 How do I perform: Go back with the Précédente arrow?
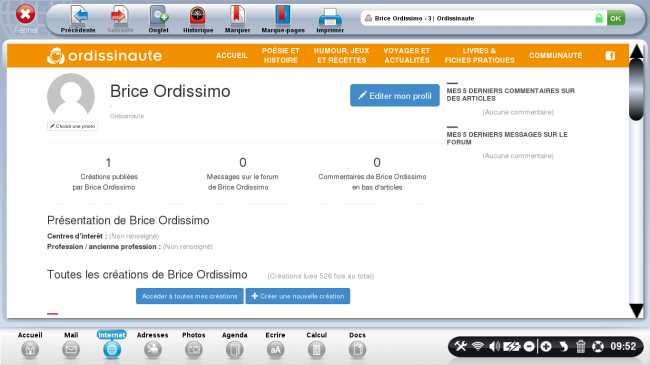click(x=78, y=19)
